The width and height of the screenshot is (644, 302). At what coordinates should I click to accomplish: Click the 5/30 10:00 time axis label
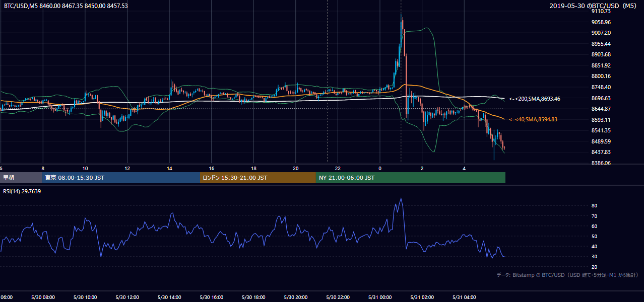[85, 297]
